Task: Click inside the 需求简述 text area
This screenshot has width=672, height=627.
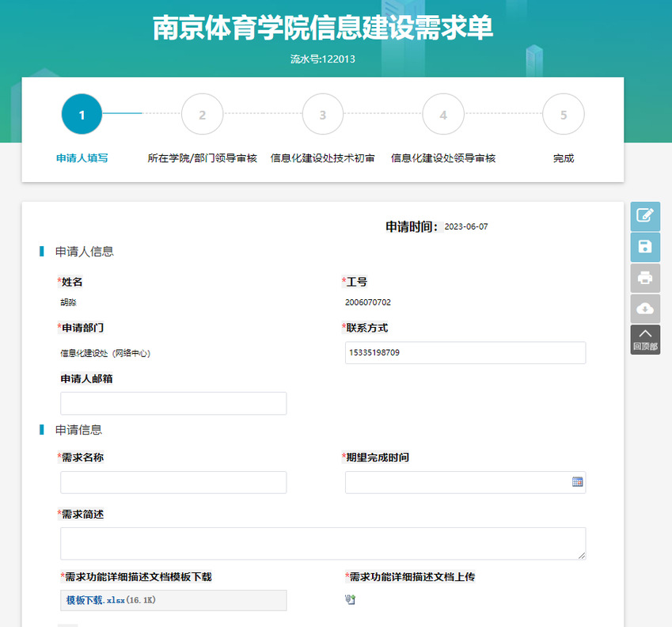Action: tap(322, 544)
